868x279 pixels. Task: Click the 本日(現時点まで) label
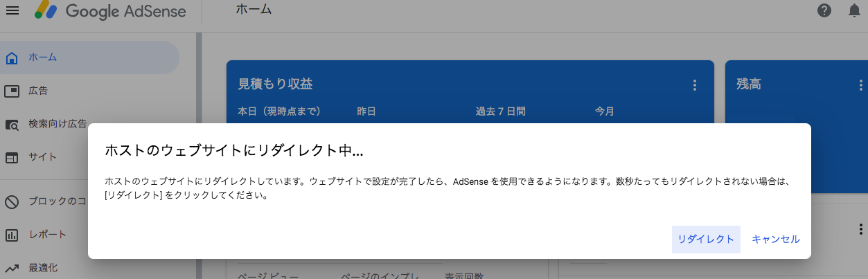[279, 111]
